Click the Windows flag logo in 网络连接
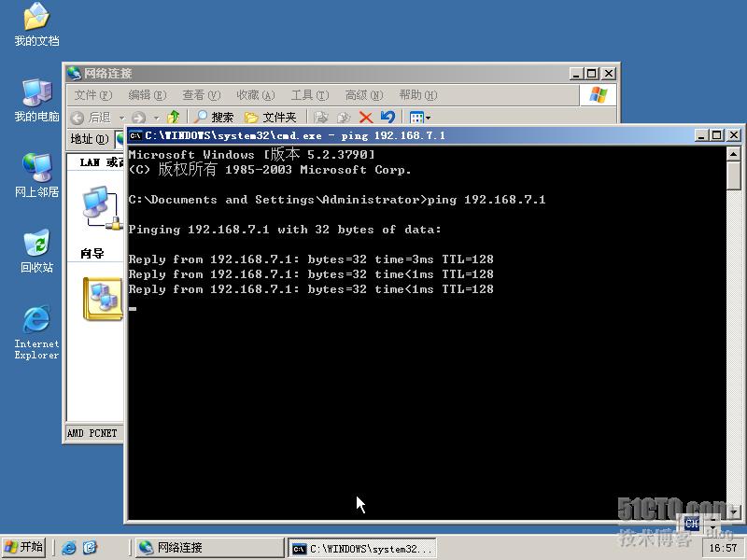 coord(599,95)
